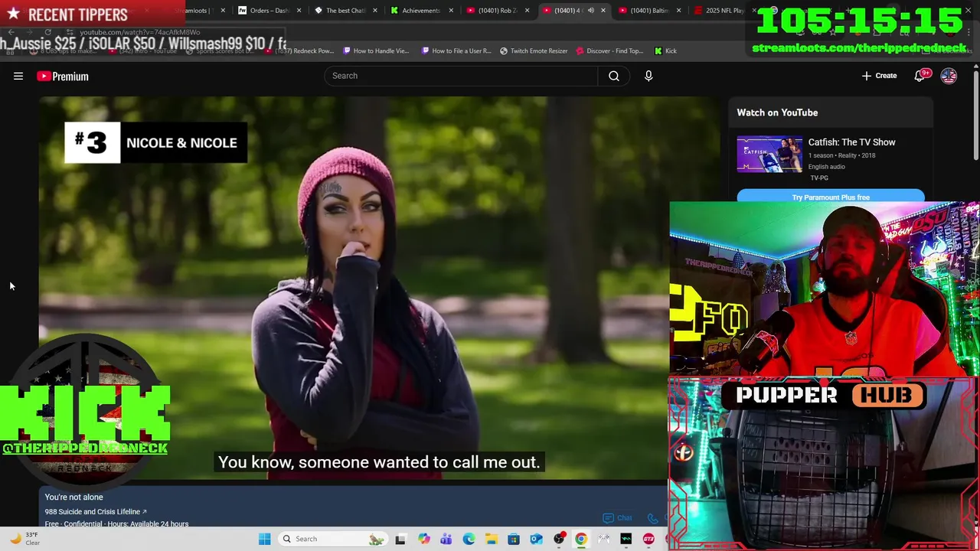Open the Discover - Find Top... bookmark
The height and width of the screenshot is (551, 980).
609,51
